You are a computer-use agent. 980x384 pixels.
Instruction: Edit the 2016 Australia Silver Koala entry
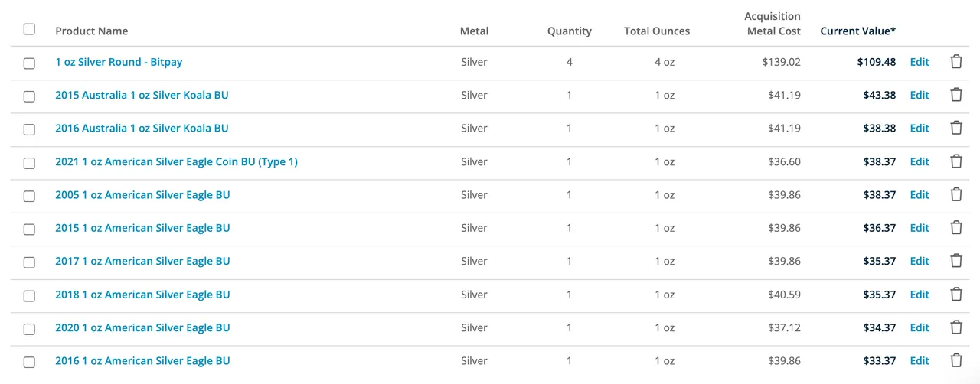[x=920, y=129]
